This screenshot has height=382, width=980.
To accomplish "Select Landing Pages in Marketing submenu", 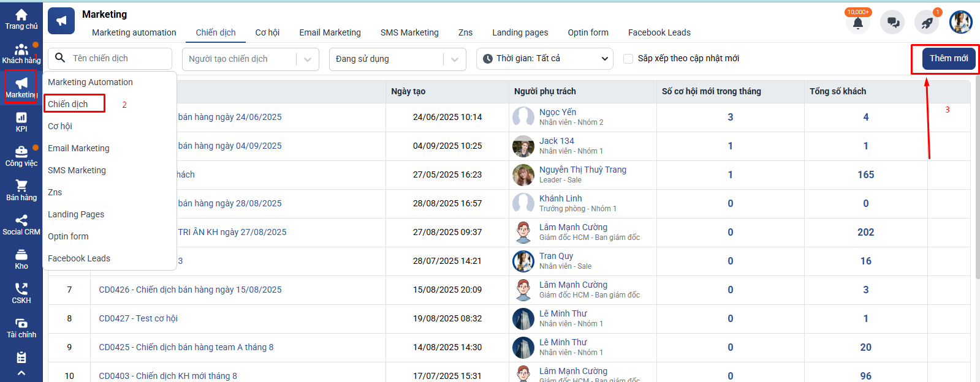I will tap(76, 214).
